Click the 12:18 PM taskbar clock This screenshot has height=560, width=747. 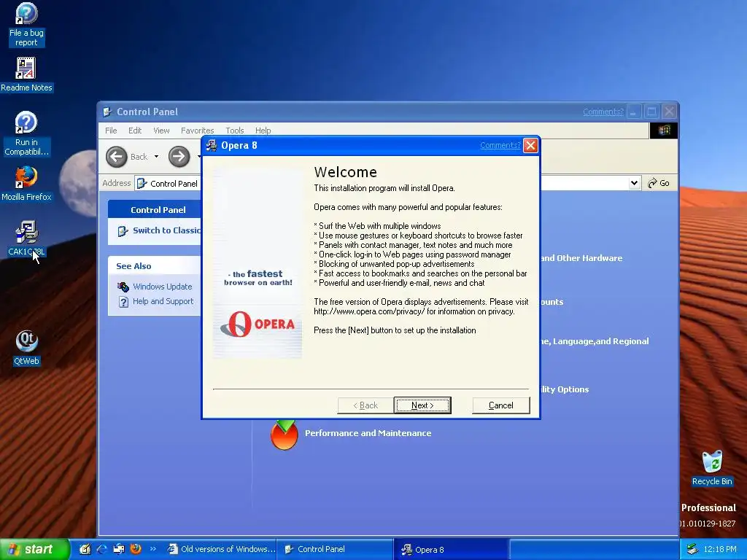pyautogui.click(x=720, y=549)
